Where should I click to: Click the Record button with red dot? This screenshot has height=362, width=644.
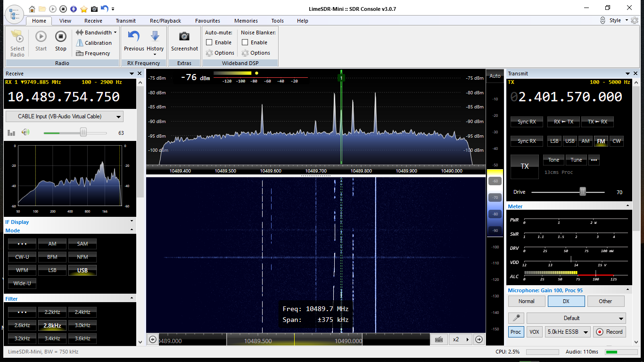coord(609,332)
